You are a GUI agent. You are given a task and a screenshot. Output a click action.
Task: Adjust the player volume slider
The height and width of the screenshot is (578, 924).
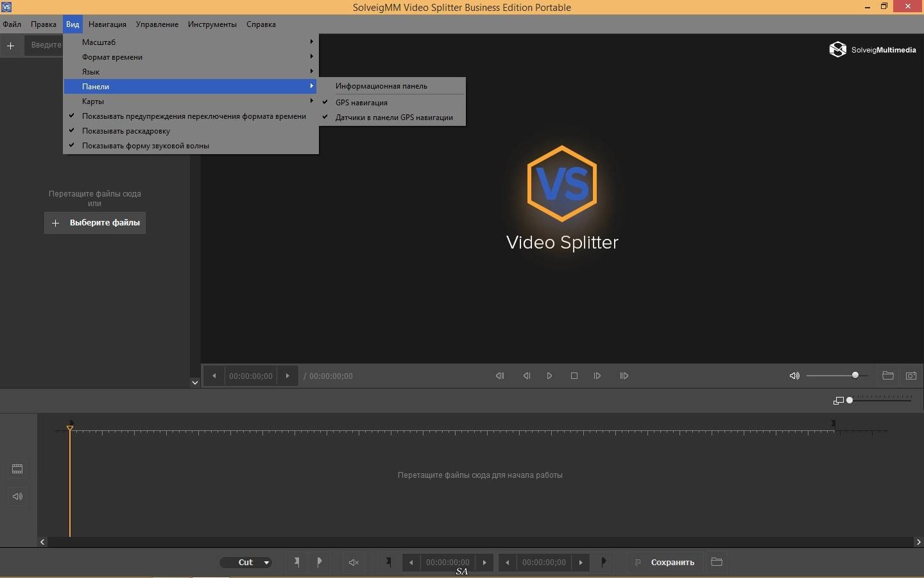(837, 375)
